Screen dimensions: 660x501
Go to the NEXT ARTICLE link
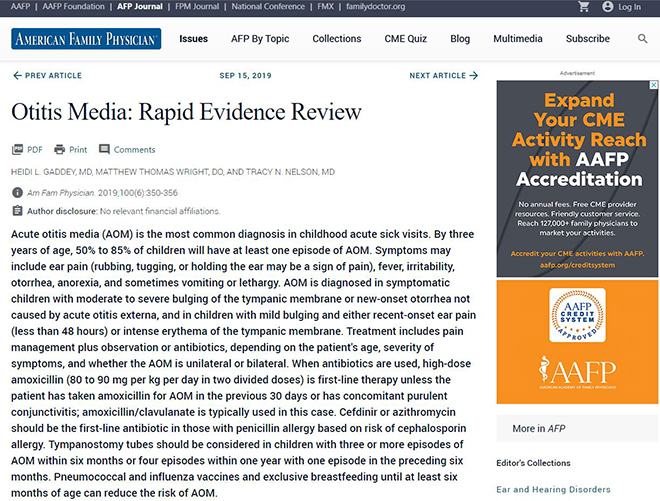pos(438,75)
